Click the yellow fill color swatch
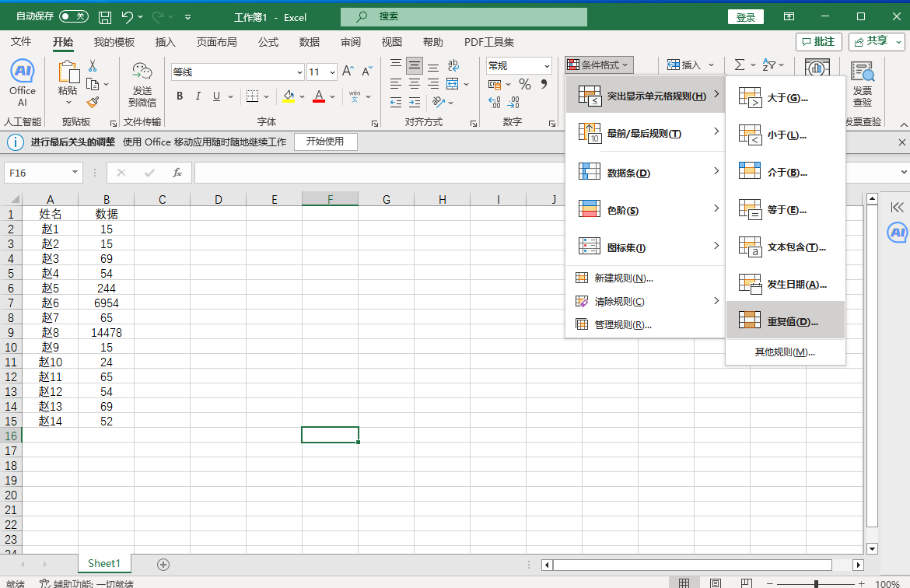 (289, 96)
